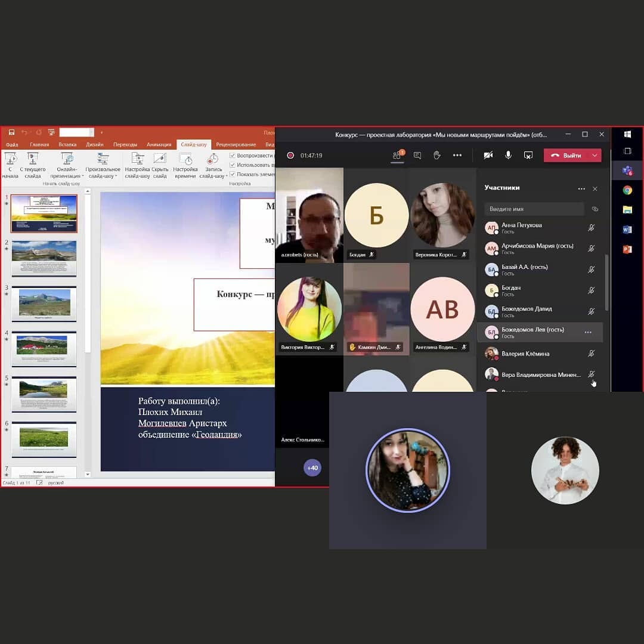Image resolution: width=644 pixels, height=644 pixels.
Task: Click the Task View taskbar icon
Action: [x=627, y=151]
